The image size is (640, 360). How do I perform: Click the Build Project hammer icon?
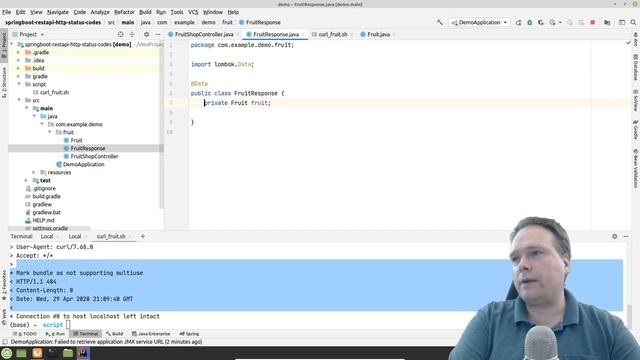[x=440, y=22]
